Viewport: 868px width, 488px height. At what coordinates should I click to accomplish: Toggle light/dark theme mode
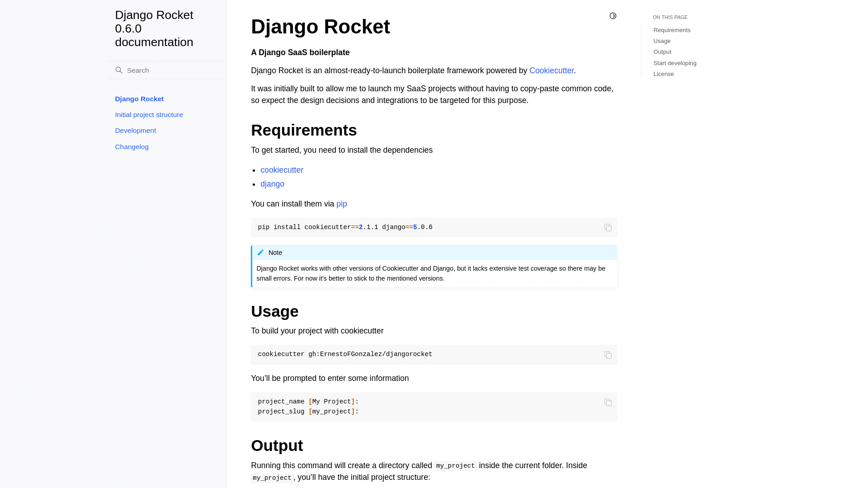[613, 16]
